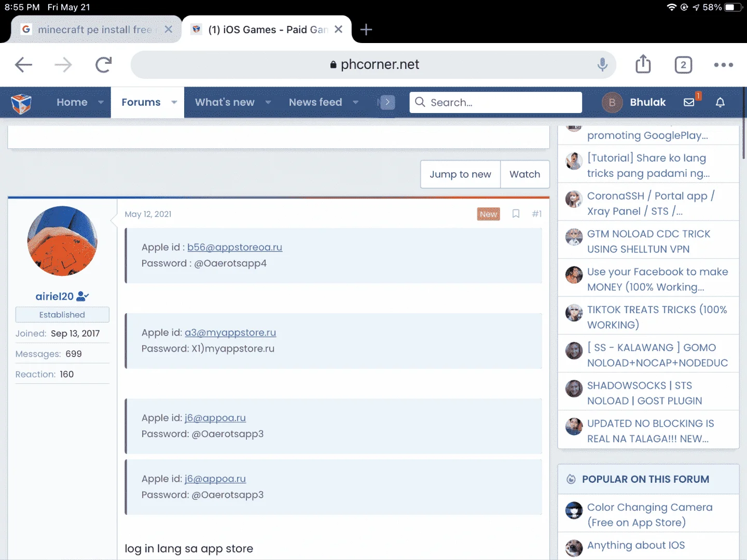Click the Wi-Fi icon in status bar
The width and height of the screenshot is (747, 560).
pyautogui.click(x=672, y=7)
